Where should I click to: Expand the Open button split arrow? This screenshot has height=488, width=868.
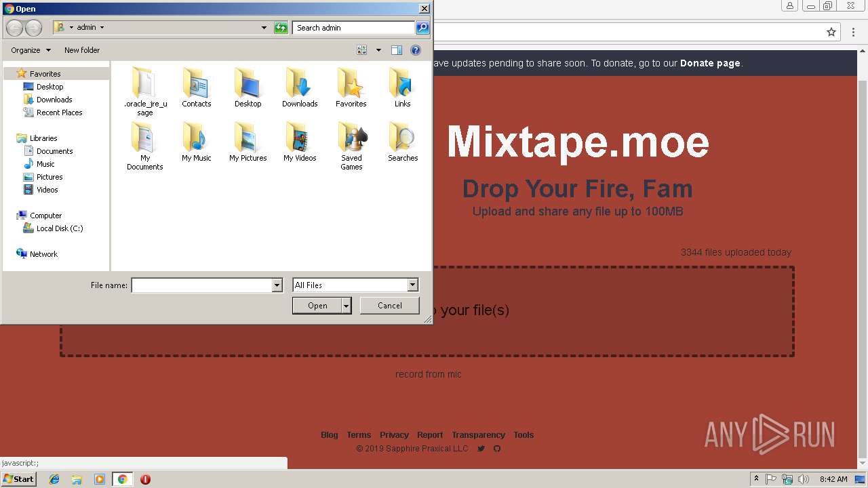click(346, 306)
